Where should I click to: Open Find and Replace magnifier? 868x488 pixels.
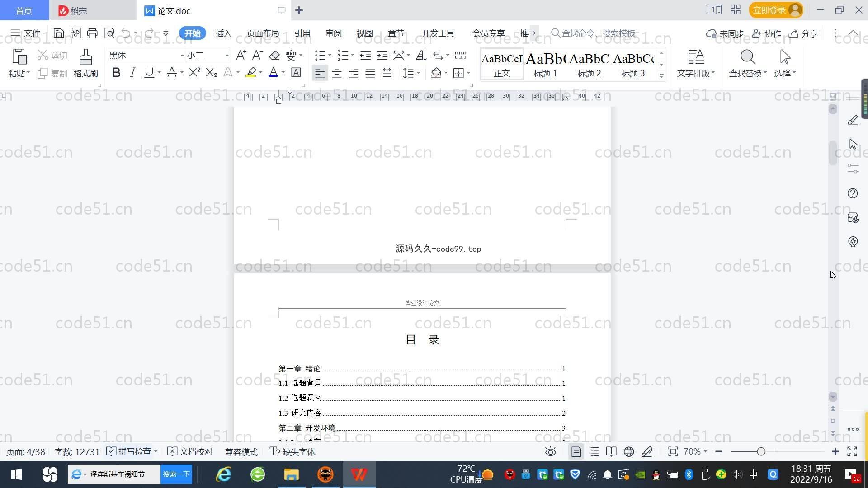748,57
